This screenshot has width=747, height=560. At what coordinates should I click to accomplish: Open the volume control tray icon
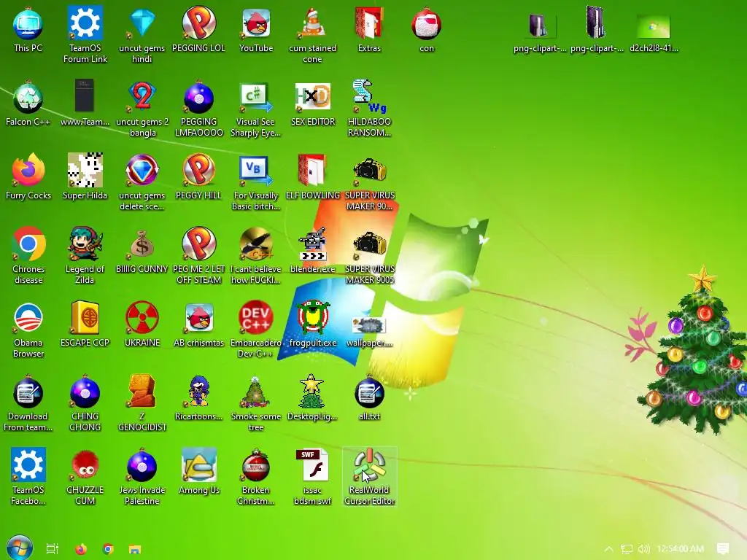[643, 549]
